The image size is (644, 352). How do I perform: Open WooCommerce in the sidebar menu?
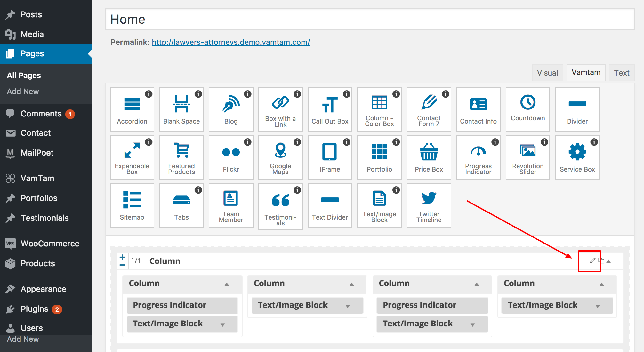50,244
